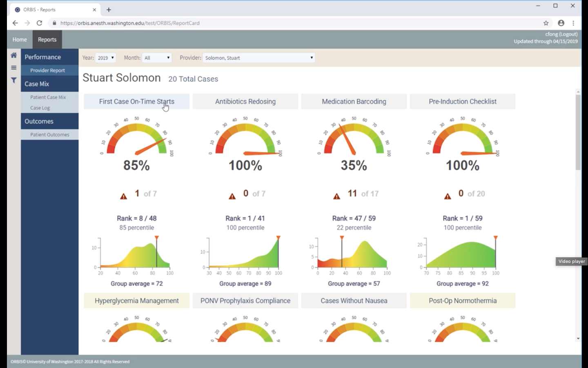Screen dimensions: 588x368
Task: Click the browser address bar URL
Action: [x=130, y=23]
